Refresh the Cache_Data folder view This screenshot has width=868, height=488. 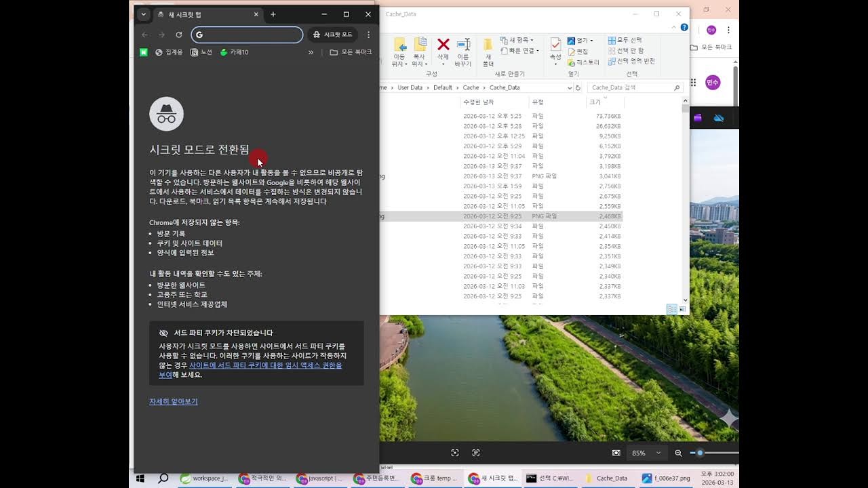578,87
